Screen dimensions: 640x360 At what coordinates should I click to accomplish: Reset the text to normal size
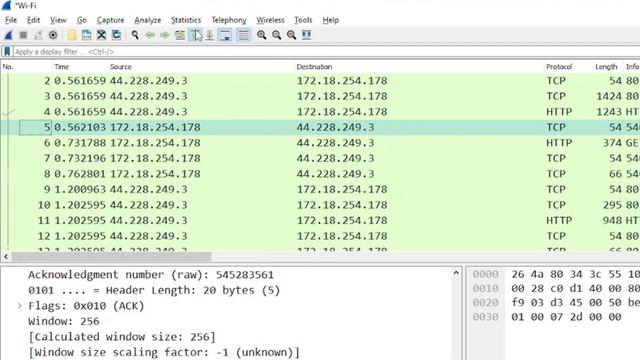coord(291,35)
